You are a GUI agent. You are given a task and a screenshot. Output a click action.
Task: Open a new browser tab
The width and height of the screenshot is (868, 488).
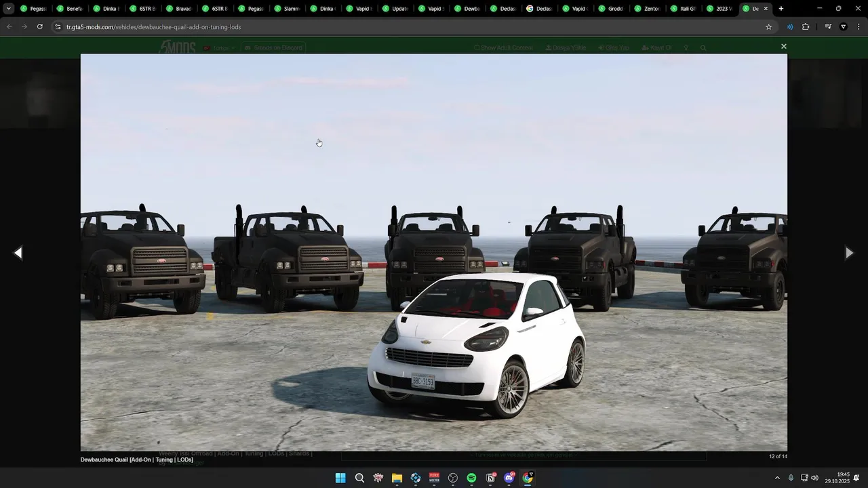tap(781, 9)
